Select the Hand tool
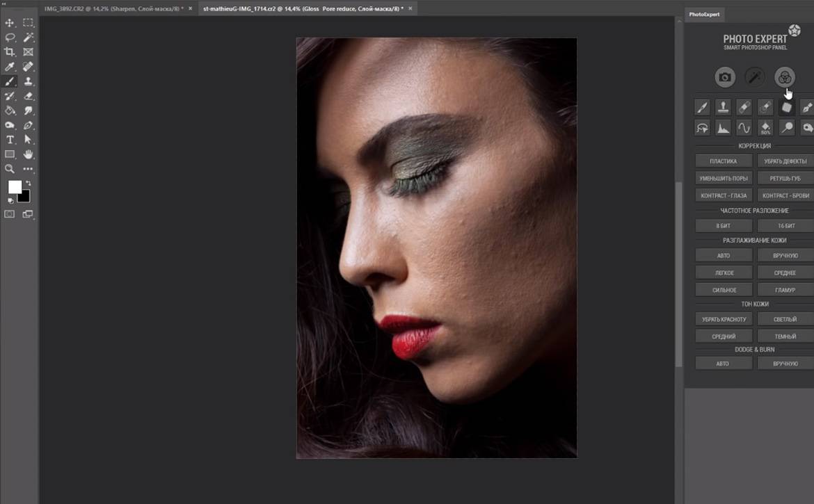This screenshot has width=814, height=504. (29, 154)
